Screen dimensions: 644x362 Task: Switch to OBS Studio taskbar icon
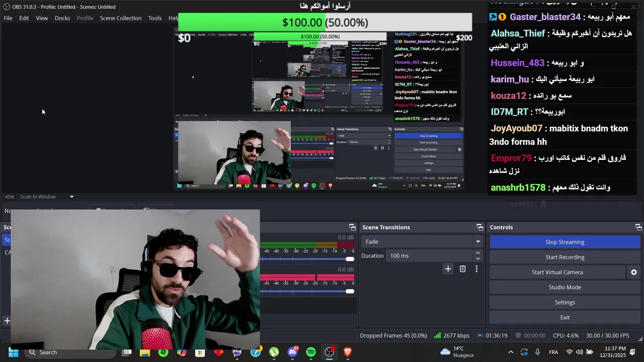tap(329, 352)
